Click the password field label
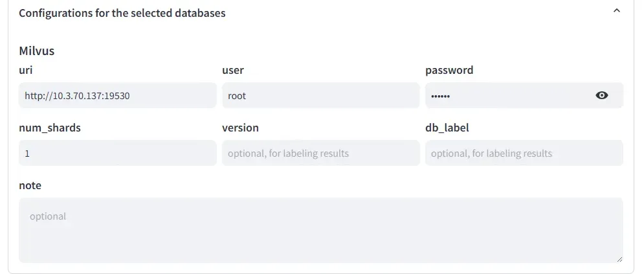Image resolution: width=644 pixels, height=274 pixels. coord(449,70)
